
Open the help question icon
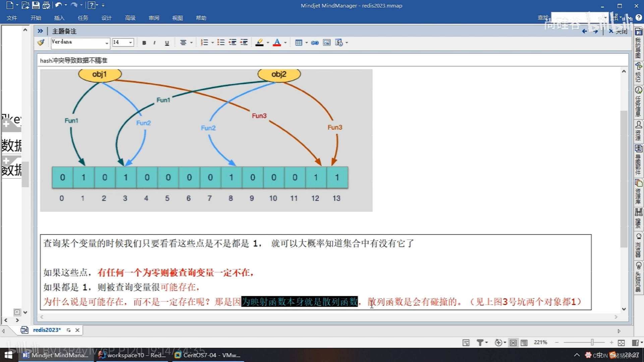[x=91, y=5]
